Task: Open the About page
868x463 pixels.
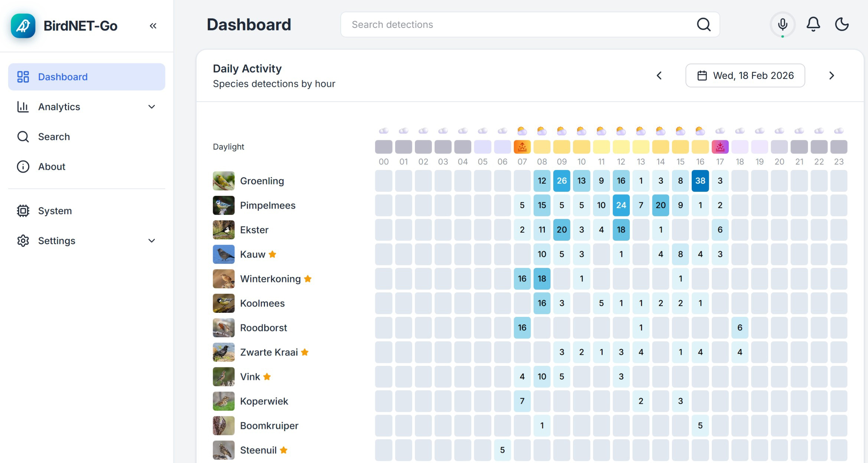Action: point(52,167)
